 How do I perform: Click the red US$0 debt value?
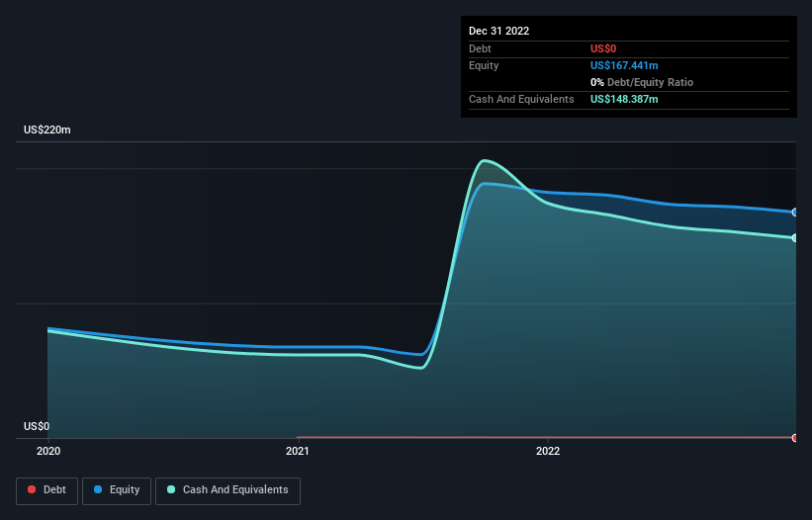[603, 48]
